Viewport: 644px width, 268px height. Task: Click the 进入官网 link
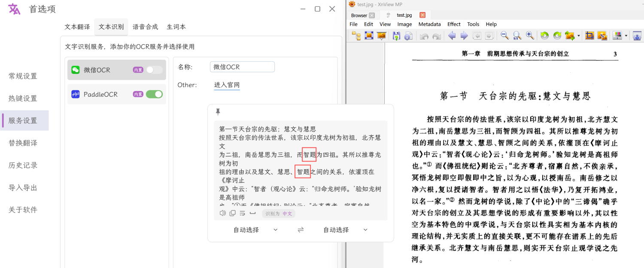coord(227,85)
